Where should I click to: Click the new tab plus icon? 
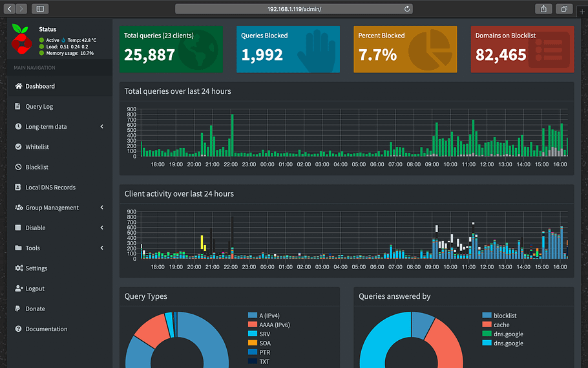[x=582, y=12]
